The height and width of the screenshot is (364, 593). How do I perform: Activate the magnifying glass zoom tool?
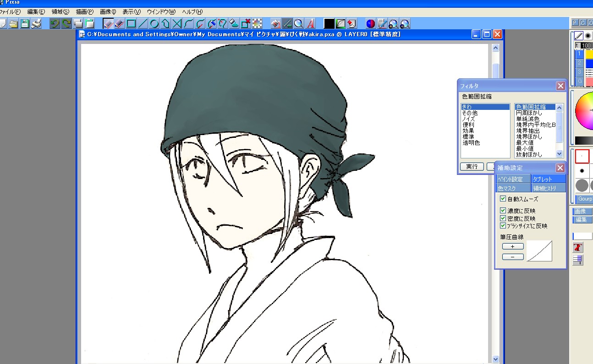[x=299, y=23]
